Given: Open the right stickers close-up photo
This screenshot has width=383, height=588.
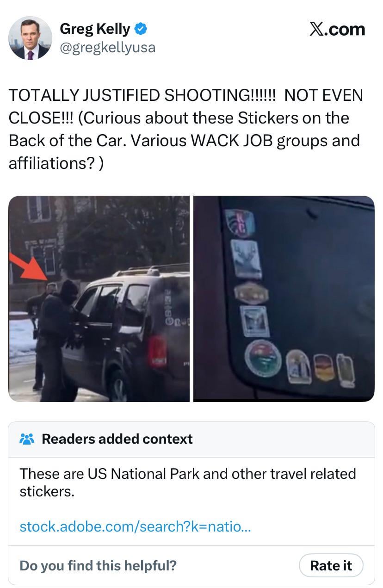Looking at the screenshot, I should tap(284, 298).
